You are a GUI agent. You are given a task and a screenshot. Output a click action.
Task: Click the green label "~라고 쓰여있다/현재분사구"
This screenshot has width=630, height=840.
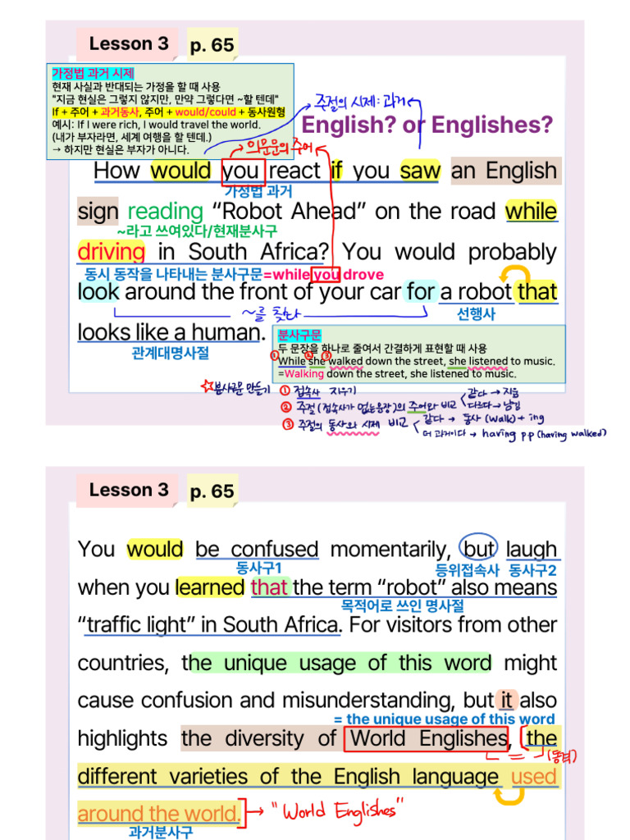(x=197, y=231)
